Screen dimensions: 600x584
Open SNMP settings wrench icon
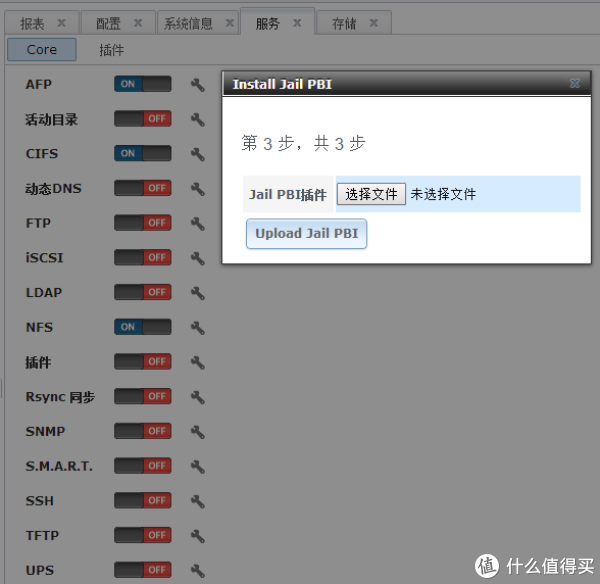[x=197, y=432]
